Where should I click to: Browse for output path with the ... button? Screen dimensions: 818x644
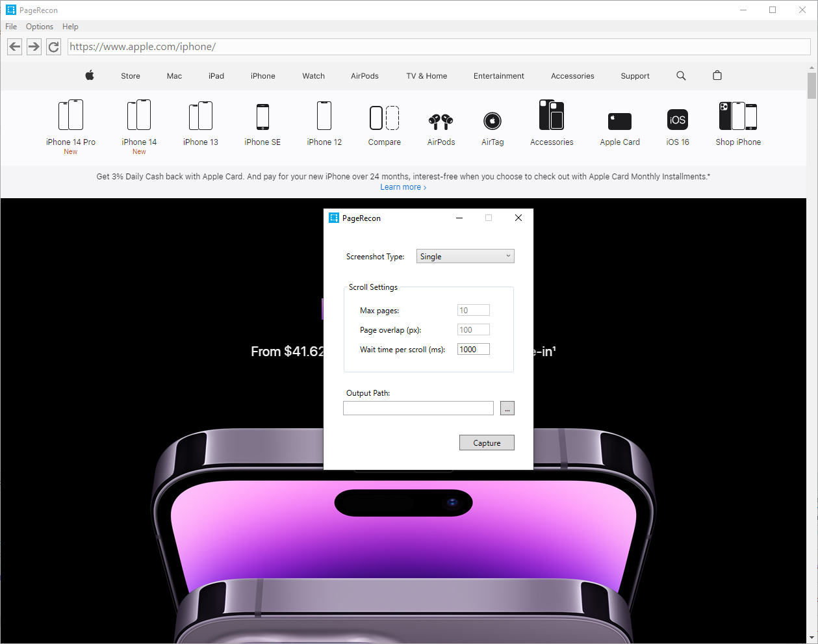tap(507, 408)
